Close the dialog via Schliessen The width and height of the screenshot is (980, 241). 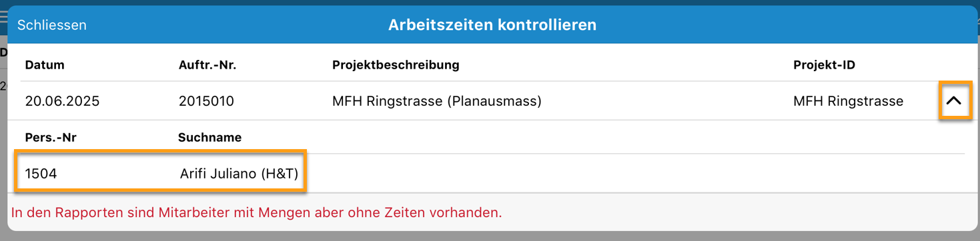pos(52,25)
